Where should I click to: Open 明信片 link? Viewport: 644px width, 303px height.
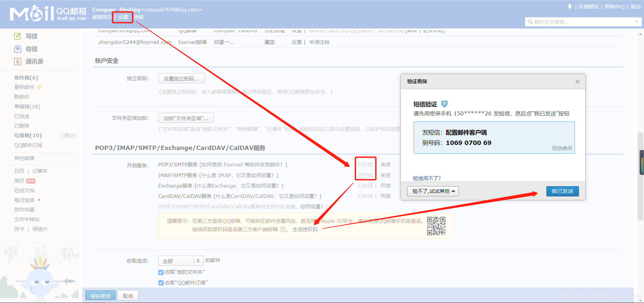(x=40, y=229)
